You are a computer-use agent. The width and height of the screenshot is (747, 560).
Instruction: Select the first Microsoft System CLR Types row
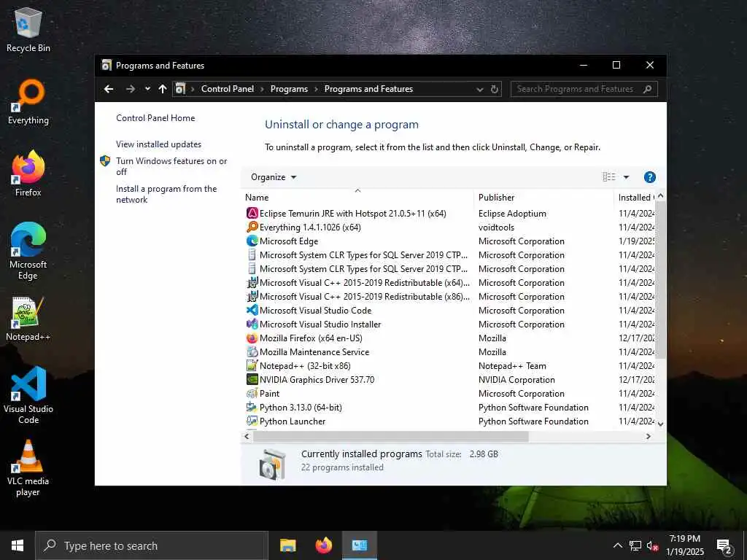coord(449,254)
